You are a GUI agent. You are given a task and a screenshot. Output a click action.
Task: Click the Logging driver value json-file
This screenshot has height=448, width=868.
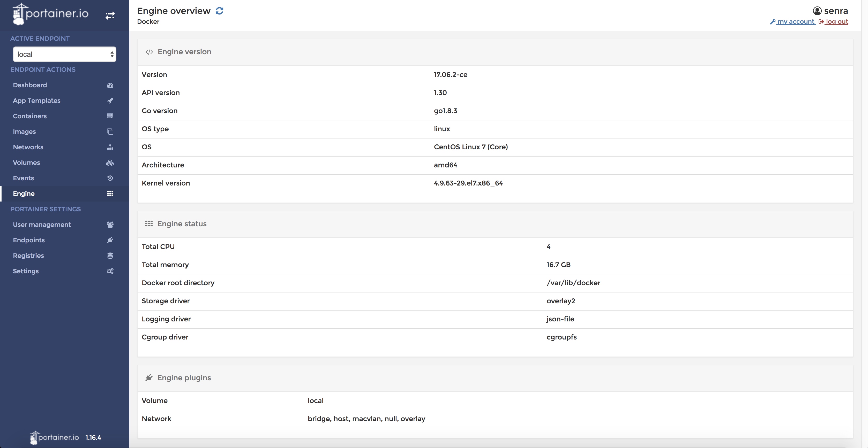[x=560, y=319]
